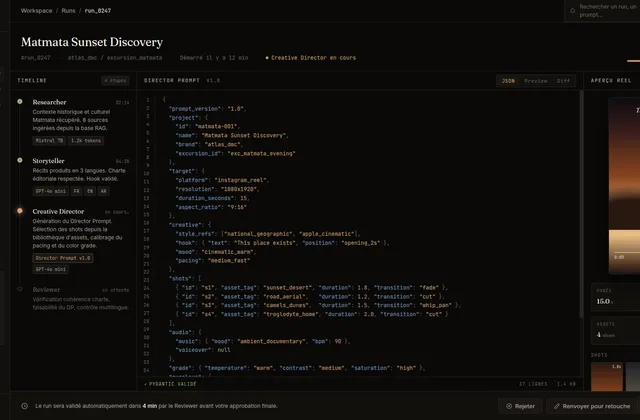The height and width of the screenshot is (420, 640).
Task: Click the "grade" temperature warm line
Action: click(297, 368)
